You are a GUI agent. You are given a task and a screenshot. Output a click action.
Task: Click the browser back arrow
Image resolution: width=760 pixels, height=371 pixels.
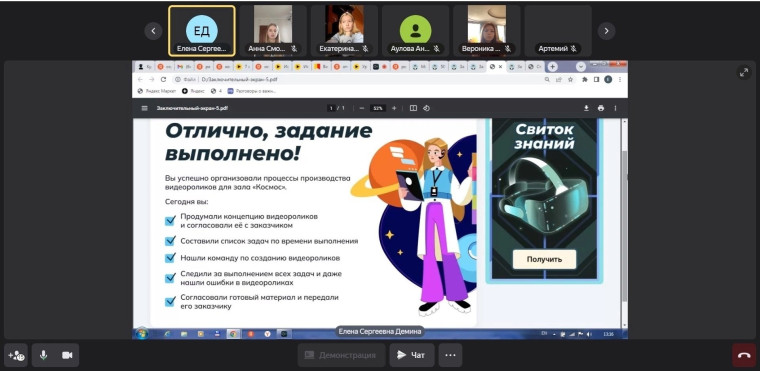click(x=140, y=79)
